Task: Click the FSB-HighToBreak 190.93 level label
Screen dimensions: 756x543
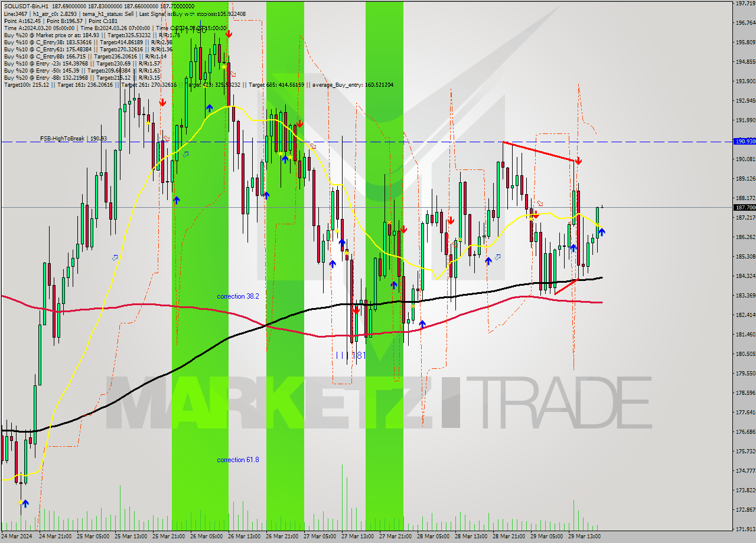Action: click(73, 138)
